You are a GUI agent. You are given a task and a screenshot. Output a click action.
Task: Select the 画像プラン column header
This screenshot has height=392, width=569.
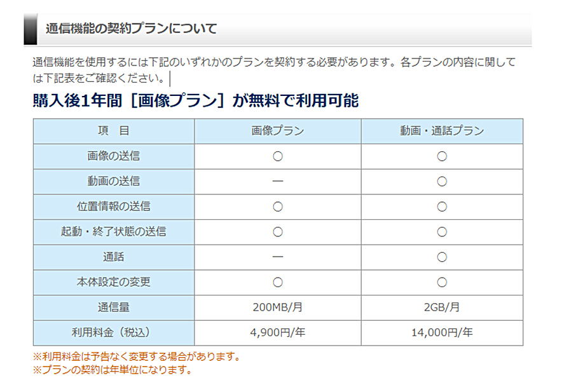pos(277,132)
